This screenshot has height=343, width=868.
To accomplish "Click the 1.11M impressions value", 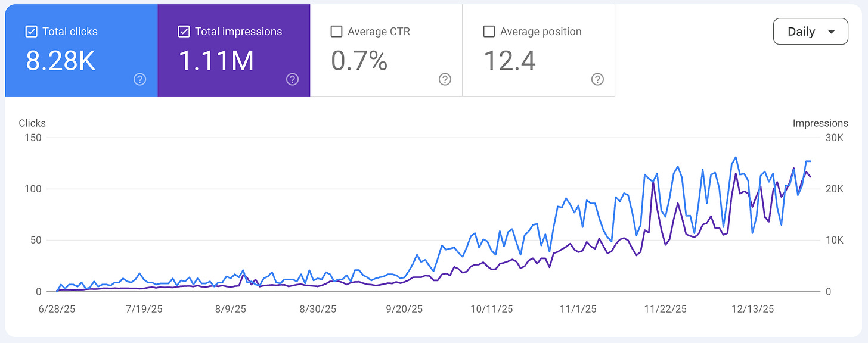I will coord(216,61).
